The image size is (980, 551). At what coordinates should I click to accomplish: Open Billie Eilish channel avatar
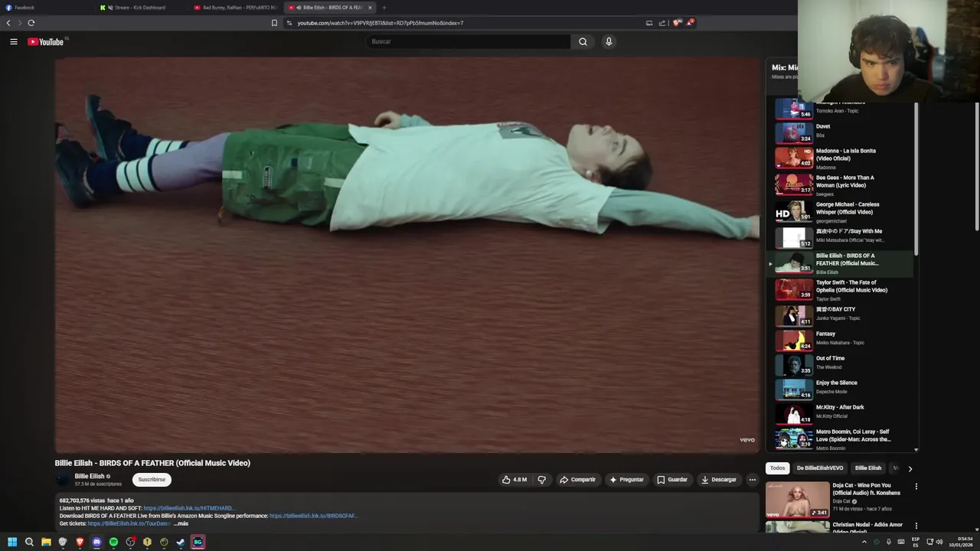pos(63,480)
